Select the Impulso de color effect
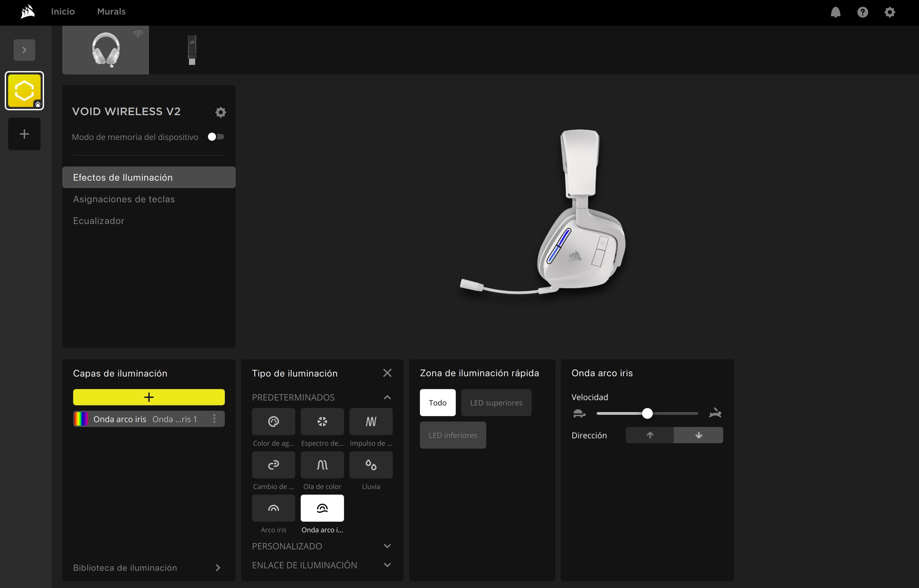919x588 pixels. 370,422
